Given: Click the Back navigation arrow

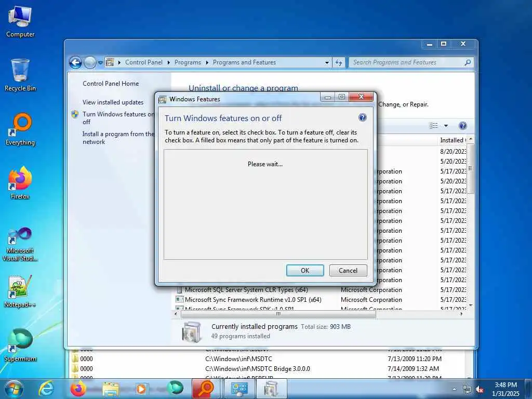Looking at the screenshot, I should (x=75, y=62).
